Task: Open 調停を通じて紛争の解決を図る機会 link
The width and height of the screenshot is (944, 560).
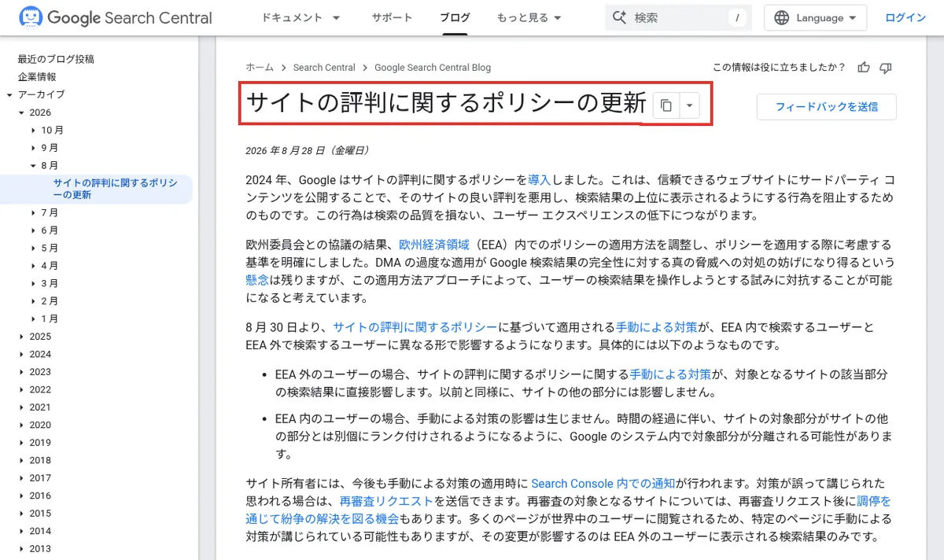Action: point(322,518)
